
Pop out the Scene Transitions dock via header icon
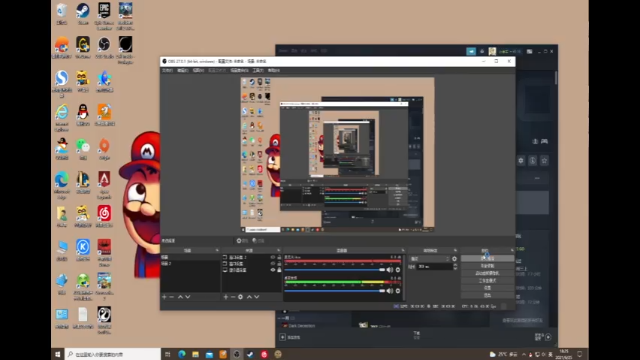(x=456, y=250)
